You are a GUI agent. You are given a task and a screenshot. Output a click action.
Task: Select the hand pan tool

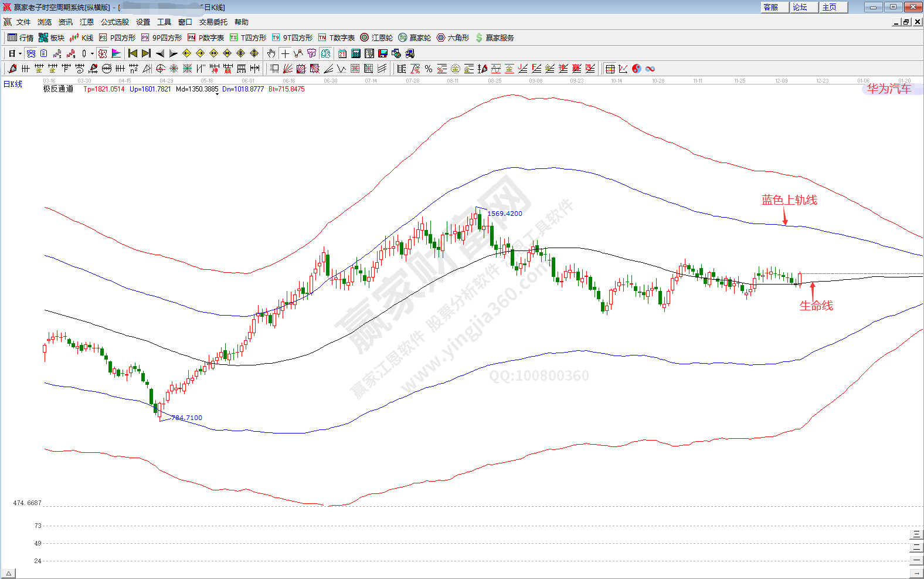271,53
